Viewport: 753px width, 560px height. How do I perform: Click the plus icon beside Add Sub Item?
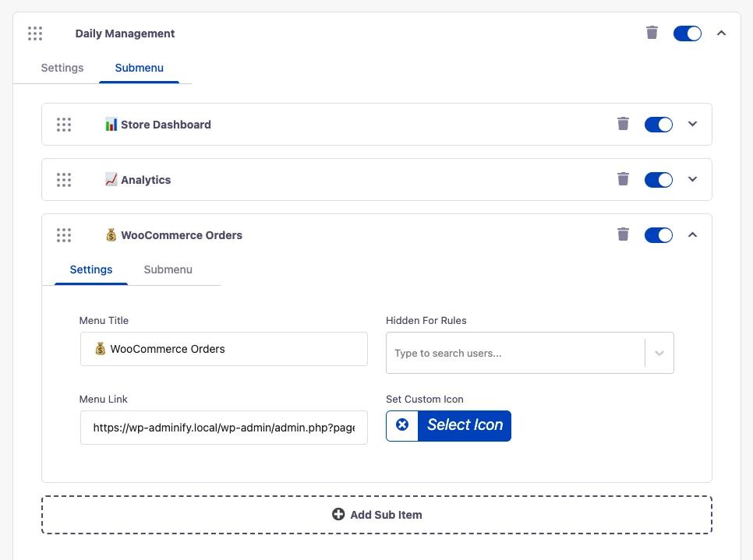[x=338, y=514]
